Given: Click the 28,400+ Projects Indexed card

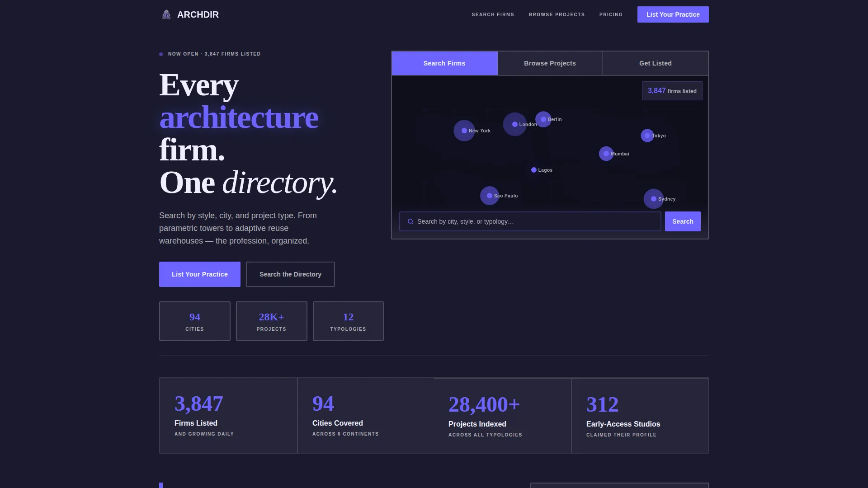Looking at the screenshot, I should (502, 416).
